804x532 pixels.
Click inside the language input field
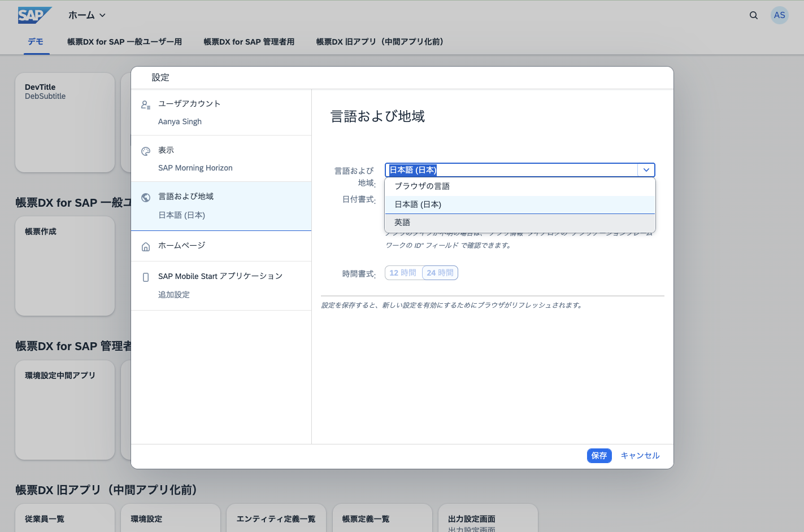[x=511, y=170]
